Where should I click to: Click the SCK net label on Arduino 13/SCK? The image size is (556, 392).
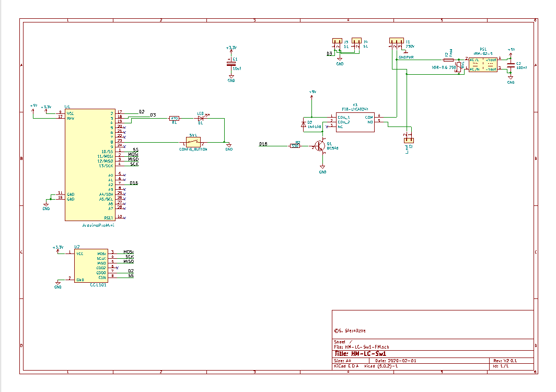[x=134, y=164]
